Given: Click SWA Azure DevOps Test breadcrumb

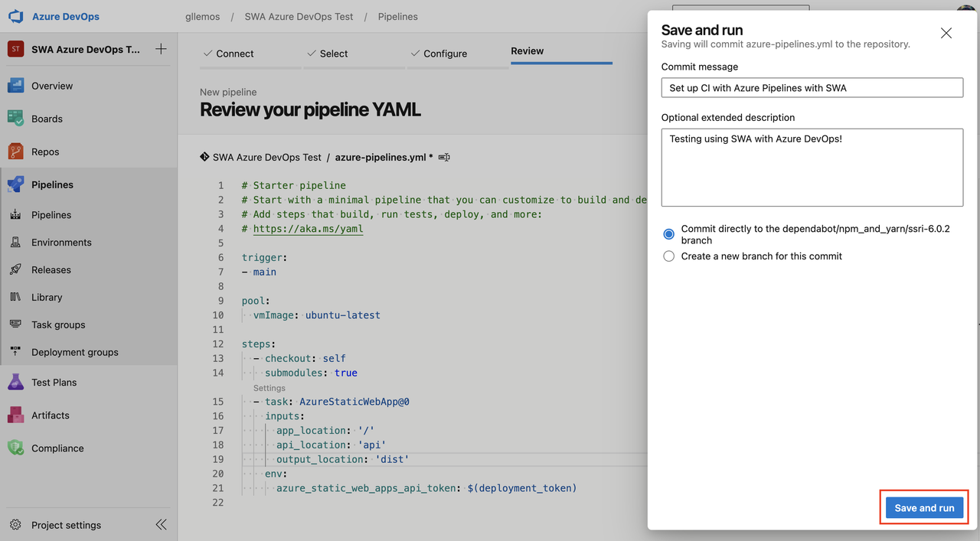Looking at the screenshot, I should coord(299,16).
